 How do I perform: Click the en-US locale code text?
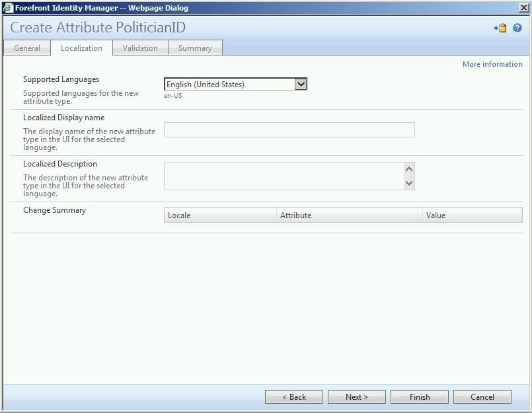[172, 96]
